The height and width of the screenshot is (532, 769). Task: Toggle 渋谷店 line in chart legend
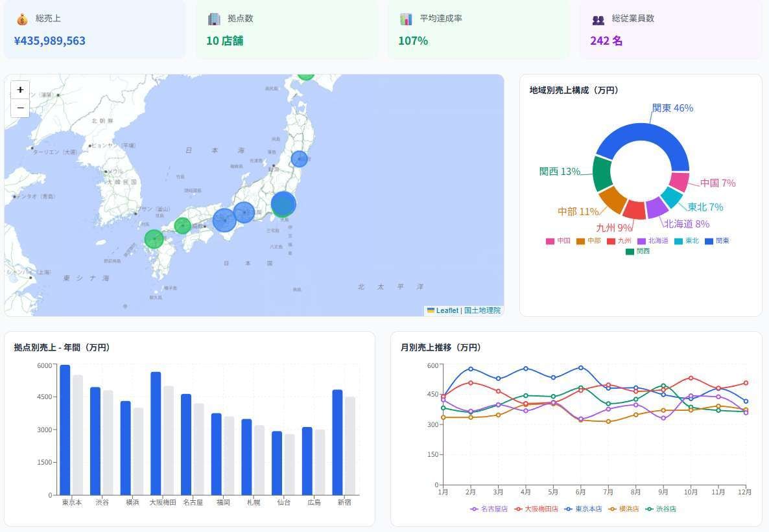click(x=661, y=509)
